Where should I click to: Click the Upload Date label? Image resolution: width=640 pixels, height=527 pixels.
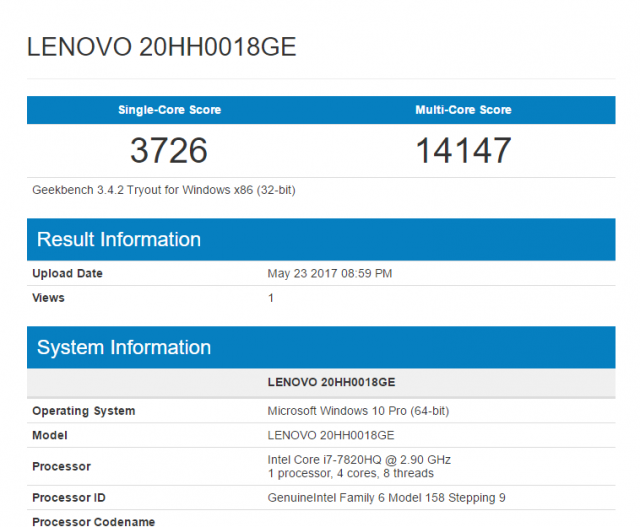tap(67, 274)
